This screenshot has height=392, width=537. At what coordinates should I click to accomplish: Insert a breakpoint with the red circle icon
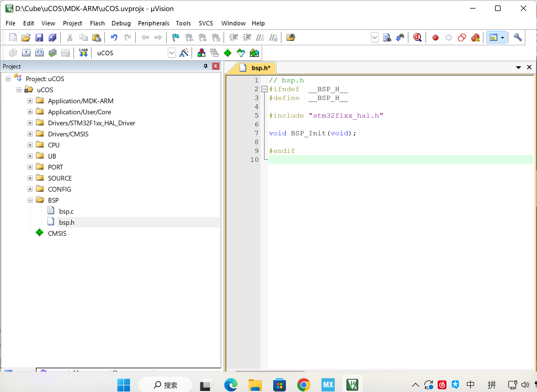pyautogui.click(x=435, y=37)
